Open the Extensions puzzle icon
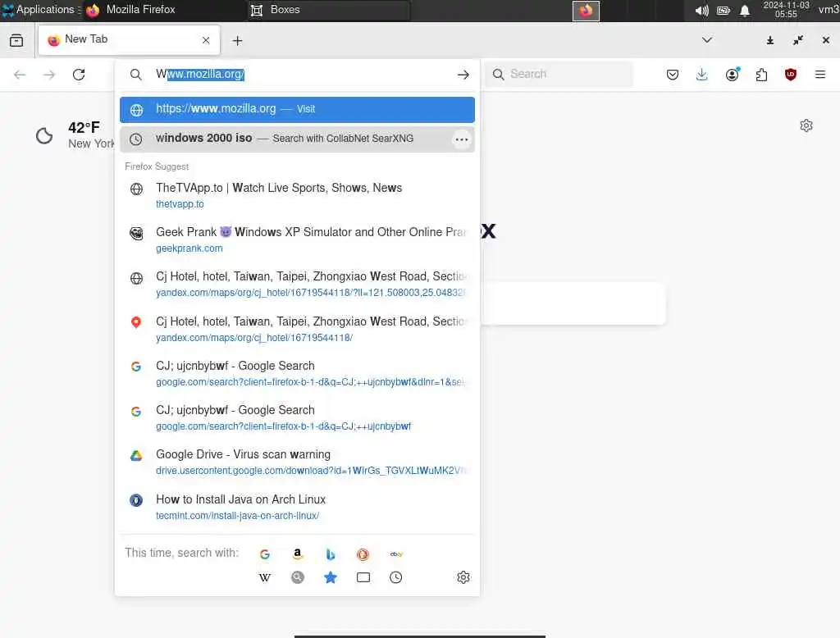The width and height of the screenshot is (840, 638). 761,75
